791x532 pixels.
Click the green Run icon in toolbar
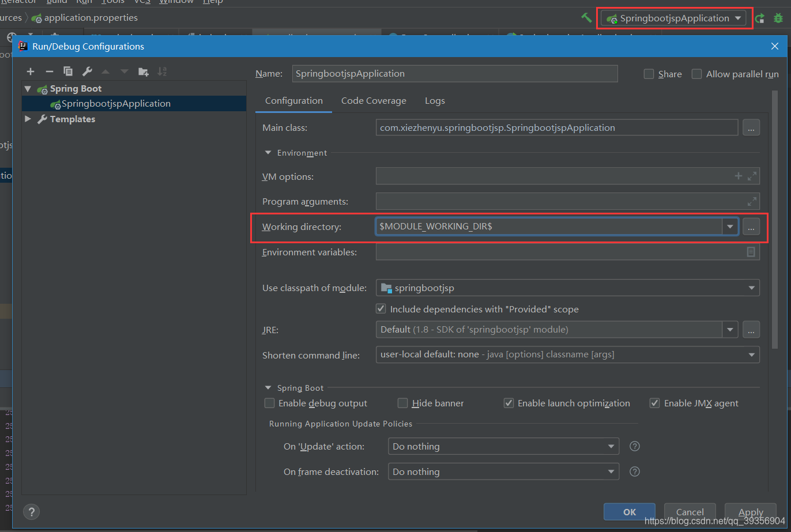tap(760, 18)
